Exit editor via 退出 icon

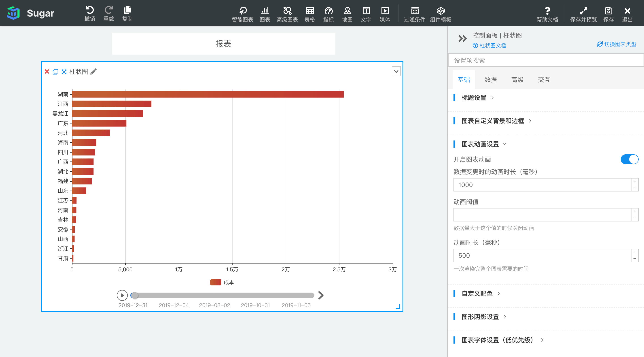627,14
